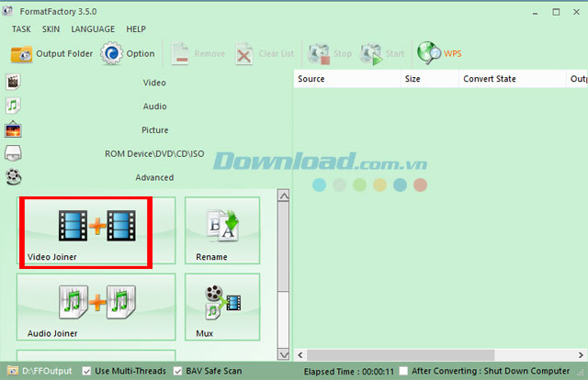Viewport: 588px width, 380px height.
Task: Click the ROM Device drive icon
Action: 13,153
